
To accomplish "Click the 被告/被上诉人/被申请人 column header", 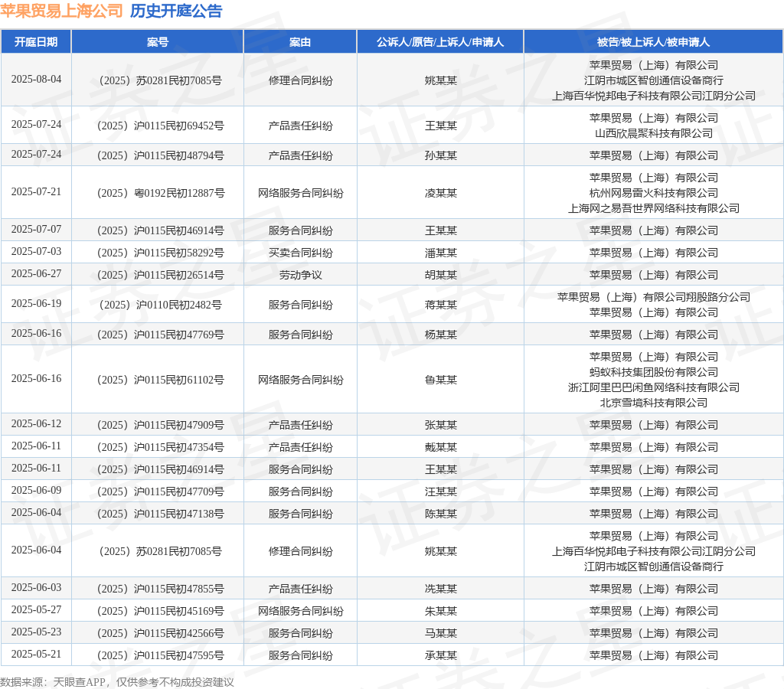I will point(654,42).
